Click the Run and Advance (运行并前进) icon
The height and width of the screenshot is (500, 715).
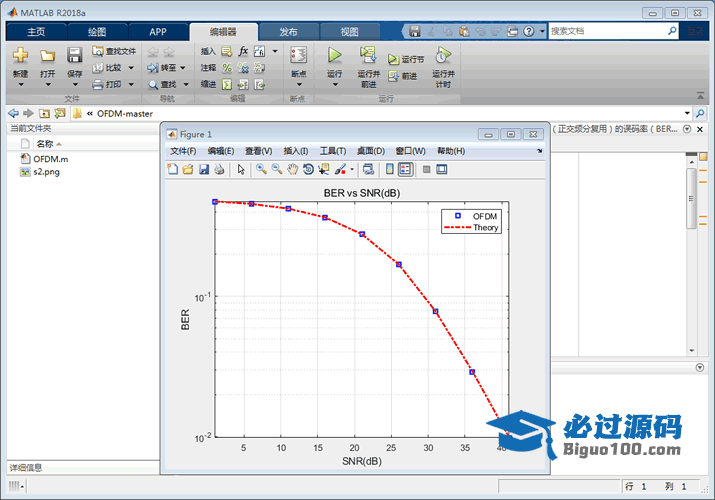tap(368, 55)
